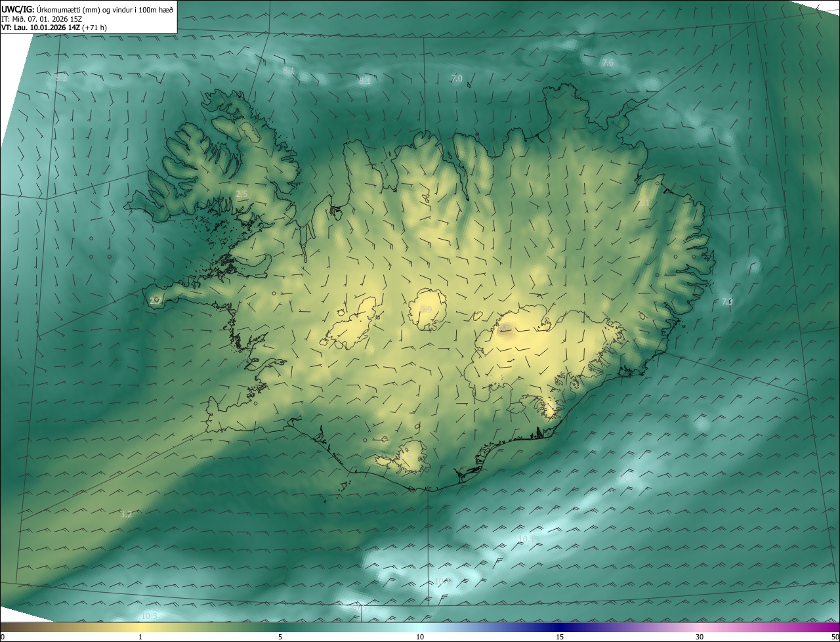The height and width of the screenshot is (642, 840).
Task: Click the 'UWC/IG: Úrkomumætti (mm)' title line
Action: pyautogui.click(x=87, y=9)
